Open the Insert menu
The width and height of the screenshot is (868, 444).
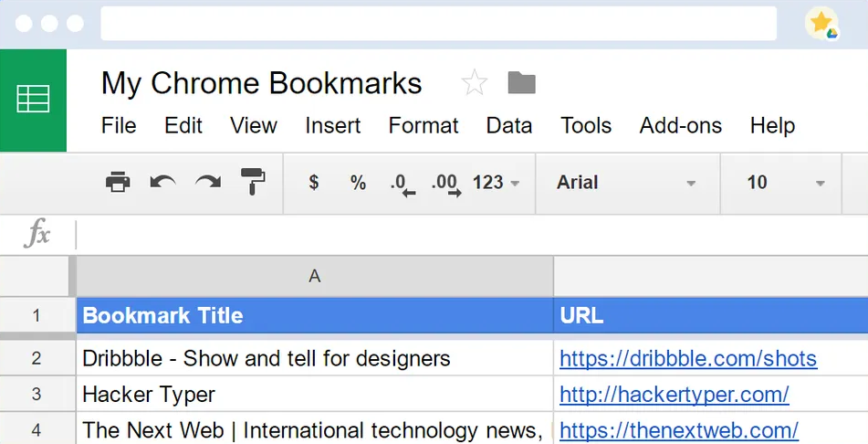[x=333, y=126]
